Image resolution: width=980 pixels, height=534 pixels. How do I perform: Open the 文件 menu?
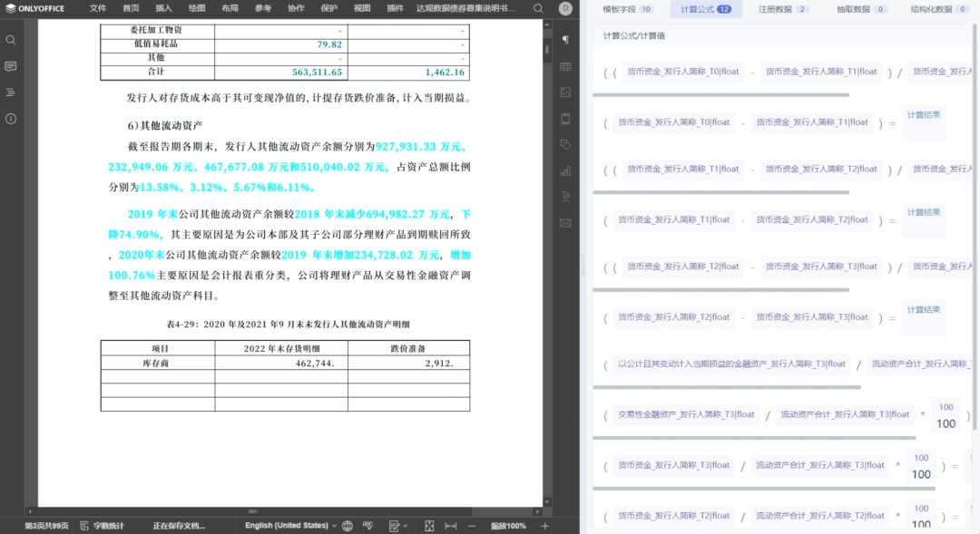click(x=97, y=9)
